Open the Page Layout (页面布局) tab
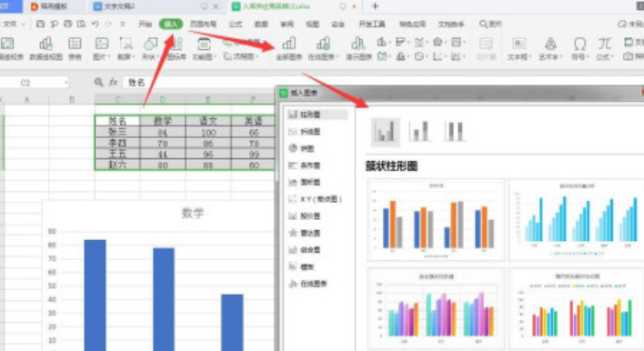This screenshot has width=644, height=351. pos(203,25)
